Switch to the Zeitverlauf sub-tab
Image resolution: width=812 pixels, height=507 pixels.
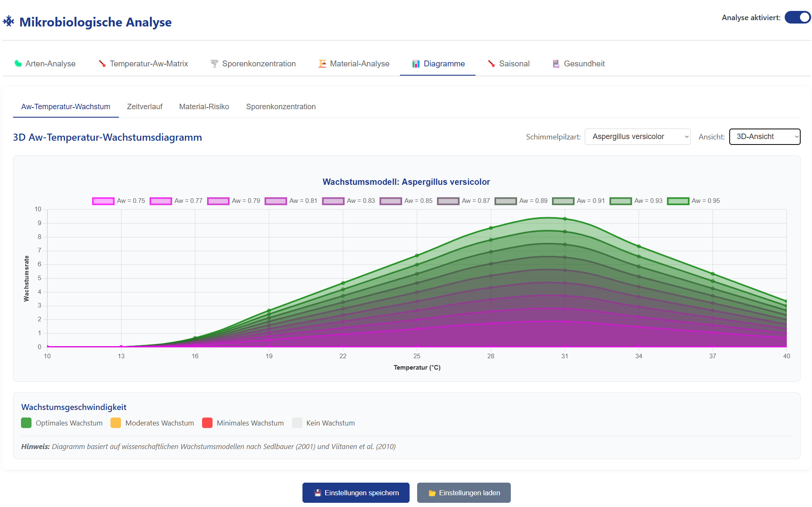tap(145, 107)
